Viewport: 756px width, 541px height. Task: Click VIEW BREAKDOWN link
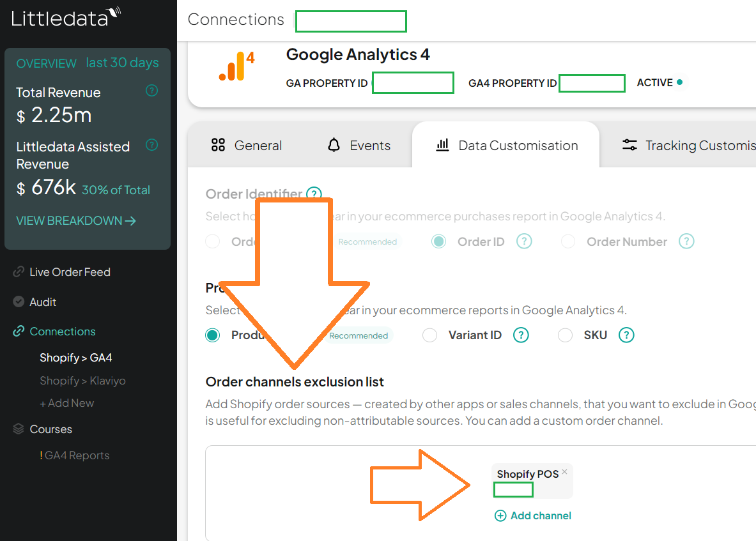pos(75,220)
